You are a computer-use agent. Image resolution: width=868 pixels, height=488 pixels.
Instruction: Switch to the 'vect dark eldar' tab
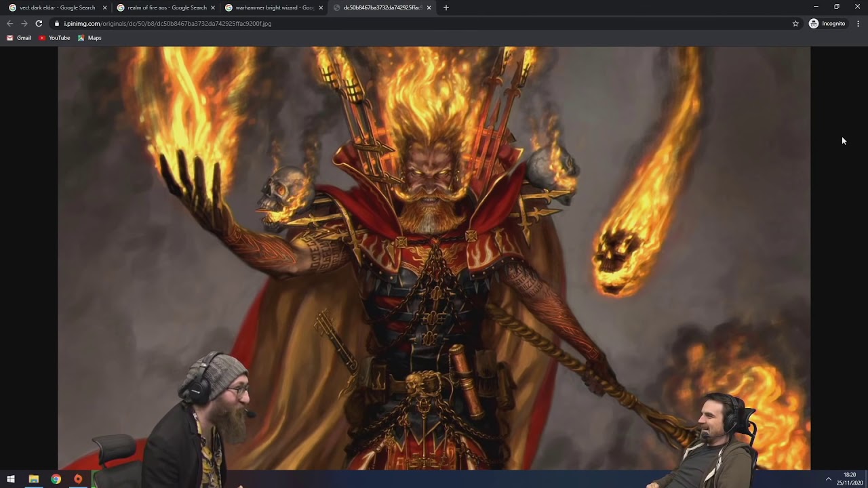(x=57, y=7)
